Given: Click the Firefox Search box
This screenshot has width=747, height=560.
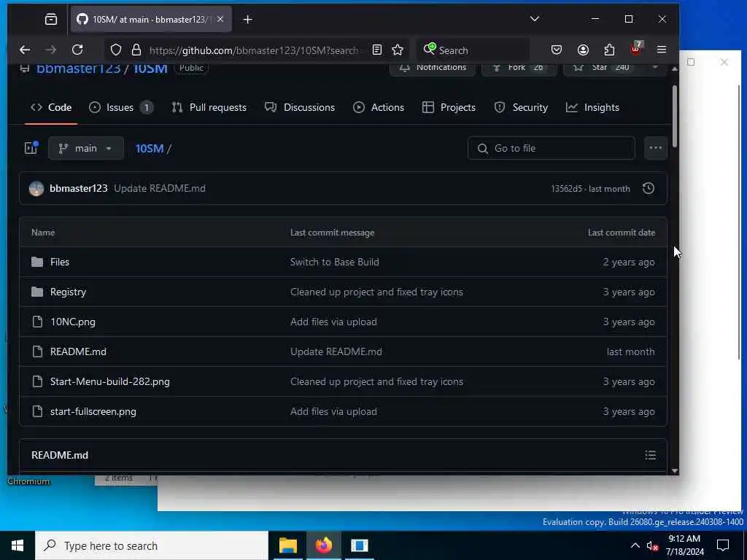Looking at the screenshot, I should point(473,50).
